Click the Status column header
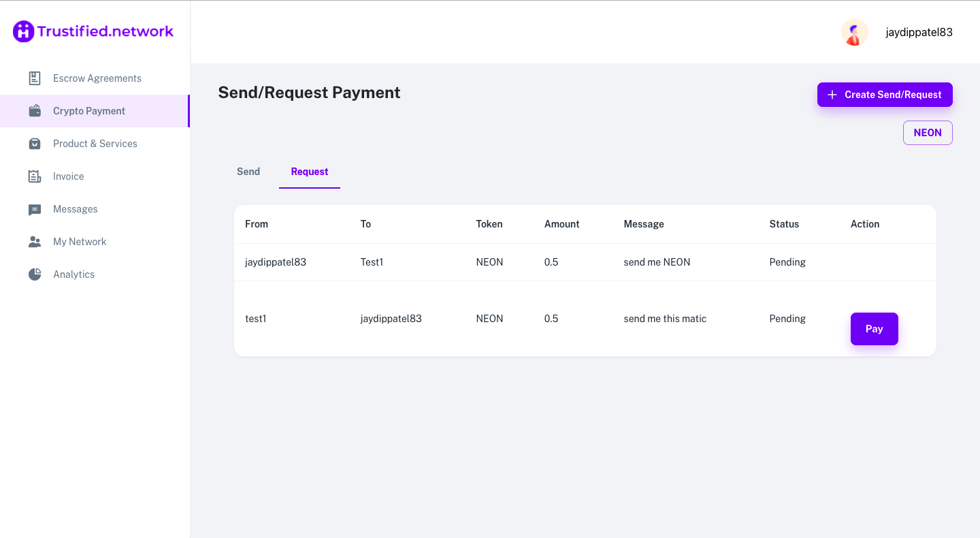 [x=784, y=224]
